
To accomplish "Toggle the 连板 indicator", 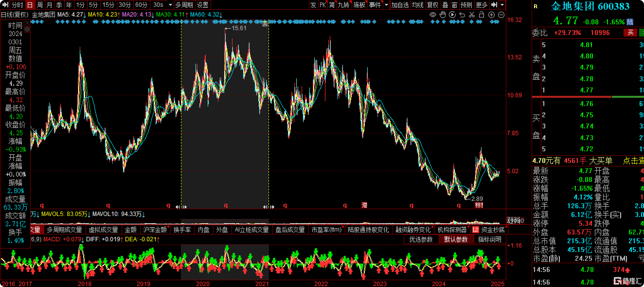I will click(x=359, y=5).
